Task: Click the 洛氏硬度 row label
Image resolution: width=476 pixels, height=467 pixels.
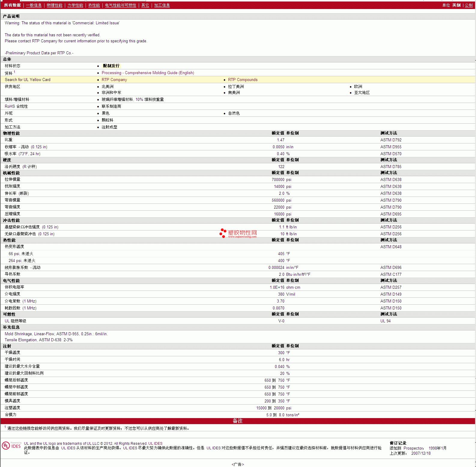Action: coord(21,167)
